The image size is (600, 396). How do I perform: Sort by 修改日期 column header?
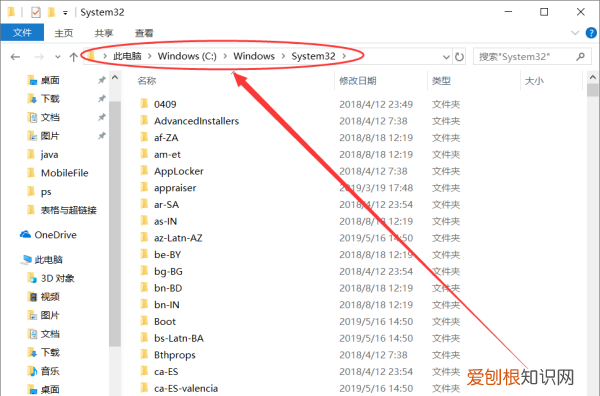coord(358,81)
